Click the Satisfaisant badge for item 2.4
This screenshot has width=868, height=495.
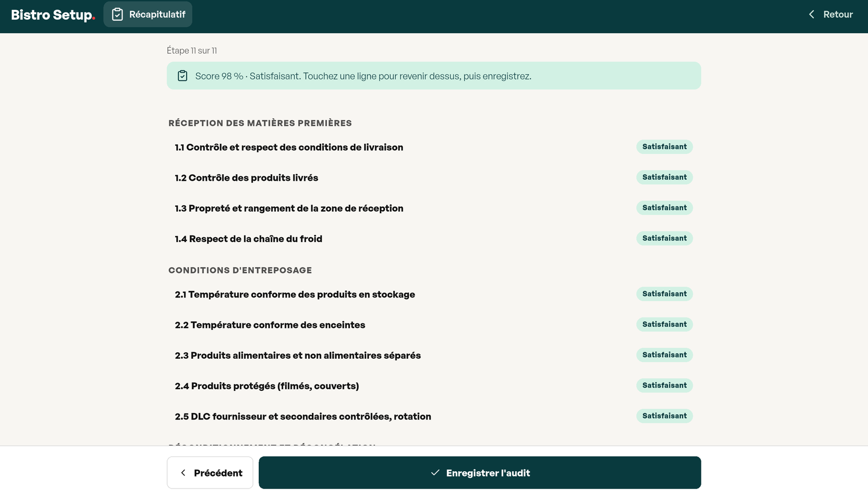pos(665,385)
